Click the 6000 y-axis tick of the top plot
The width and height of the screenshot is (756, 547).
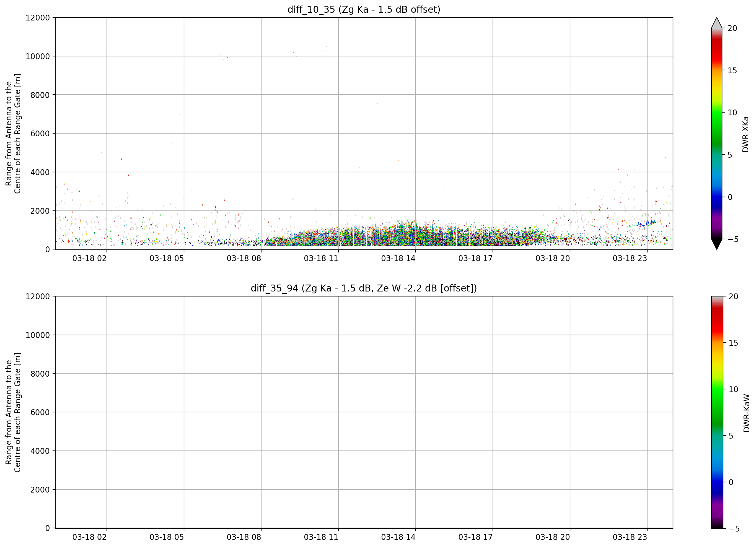tap(40, 134)
